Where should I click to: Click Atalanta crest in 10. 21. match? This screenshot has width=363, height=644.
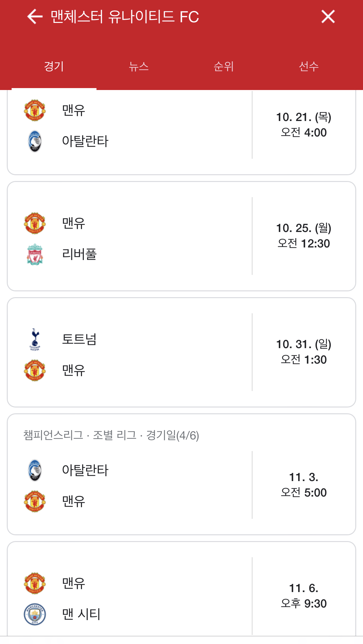click(x=35, y=141)
